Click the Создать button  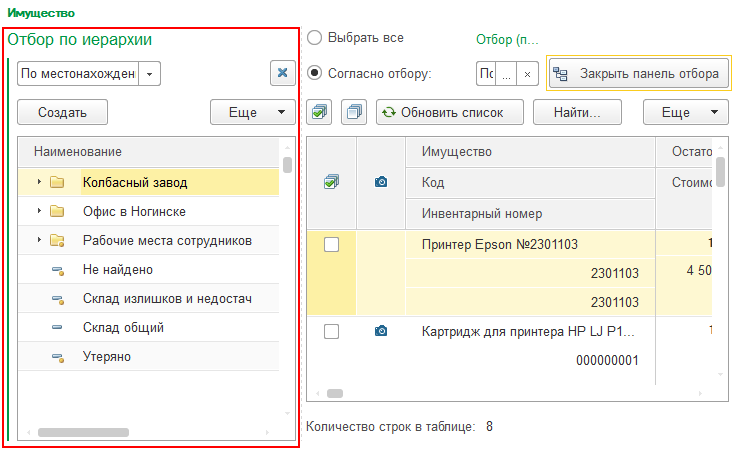[x=62, y=113]
